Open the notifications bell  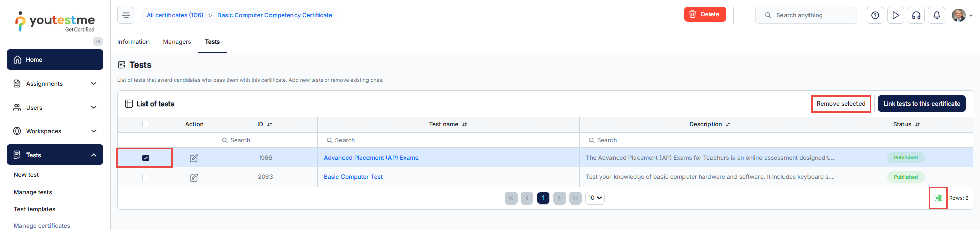(x=937, y=15)
